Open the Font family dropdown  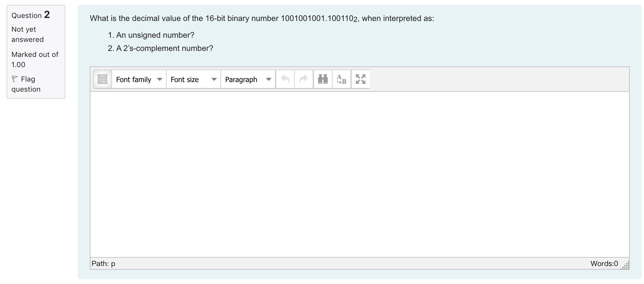[x=134, y=79]
